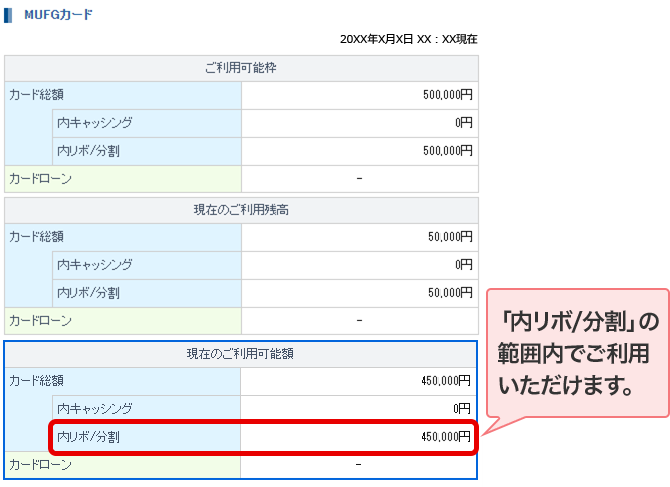
Task: Select 内キャッシング label under ご利用可能枠
Action: click(95, 123)
